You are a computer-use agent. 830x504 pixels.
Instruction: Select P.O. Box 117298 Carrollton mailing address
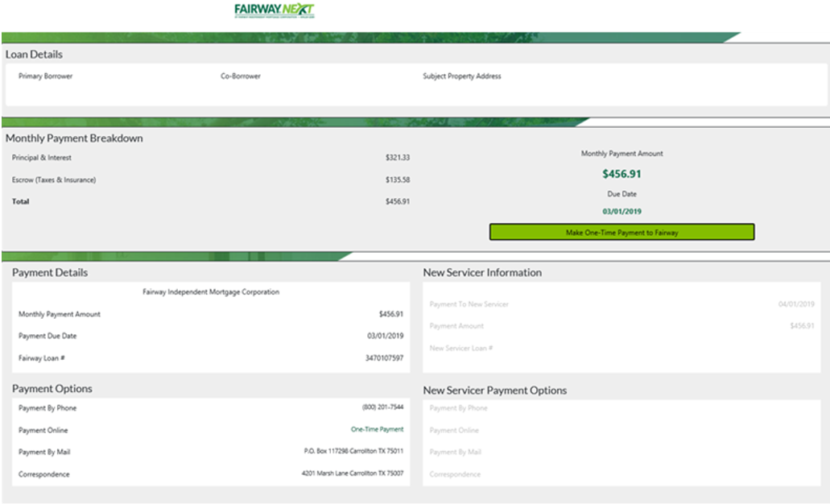(x=353, y=451)
